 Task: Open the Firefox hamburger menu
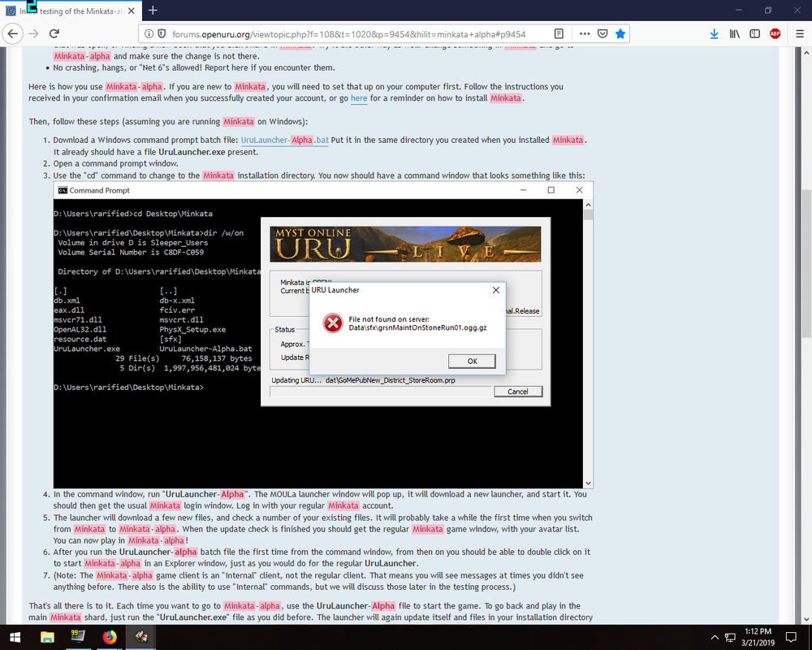tap(800, 33)
